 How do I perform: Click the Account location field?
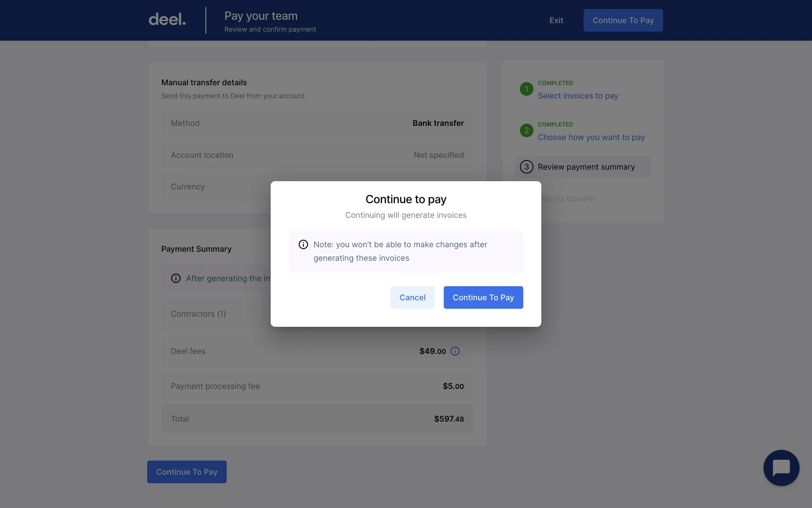click(x=317, y=155)
